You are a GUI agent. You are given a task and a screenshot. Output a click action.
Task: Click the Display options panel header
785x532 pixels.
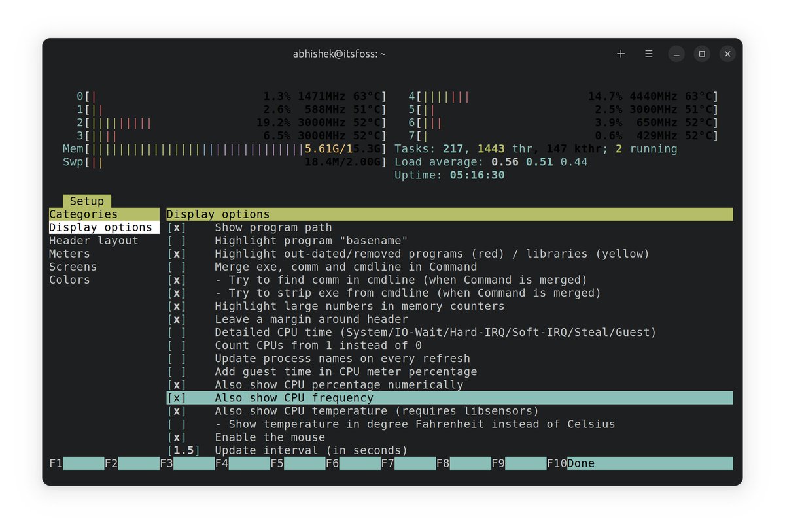[449, 214]
